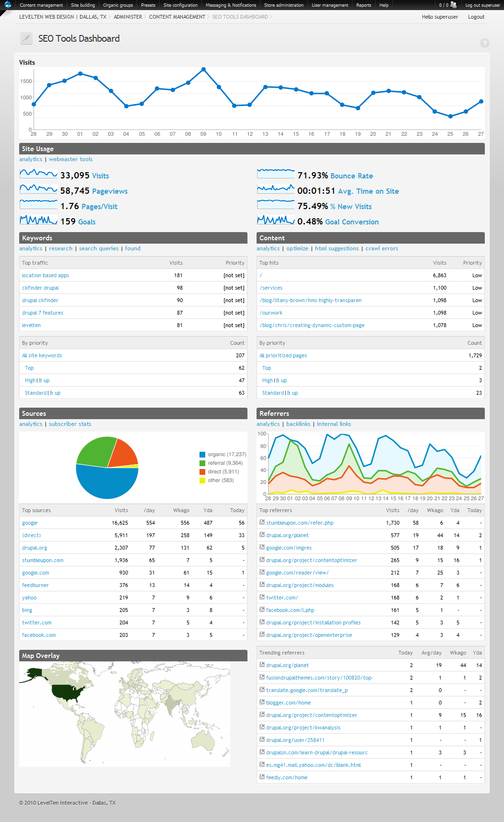
Task: Click the help question mark icon
Action: click(485, 43)
